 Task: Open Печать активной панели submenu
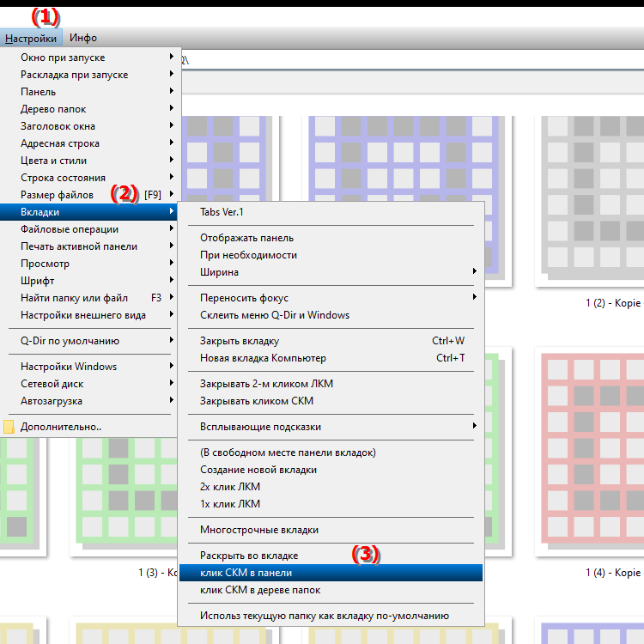pyautogui.click(x=89, y=246)
